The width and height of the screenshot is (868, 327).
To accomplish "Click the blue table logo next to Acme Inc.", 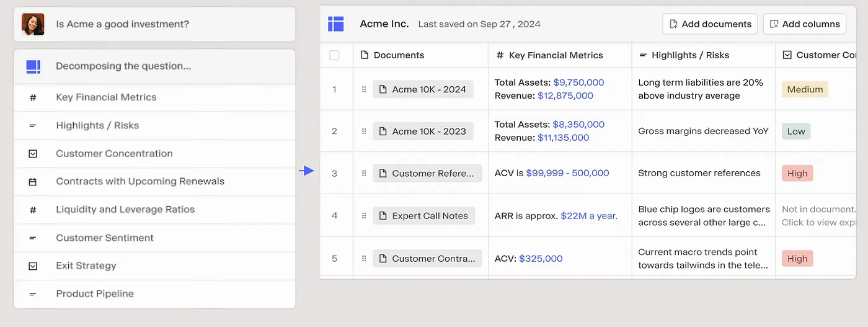I will coord(335,24).
